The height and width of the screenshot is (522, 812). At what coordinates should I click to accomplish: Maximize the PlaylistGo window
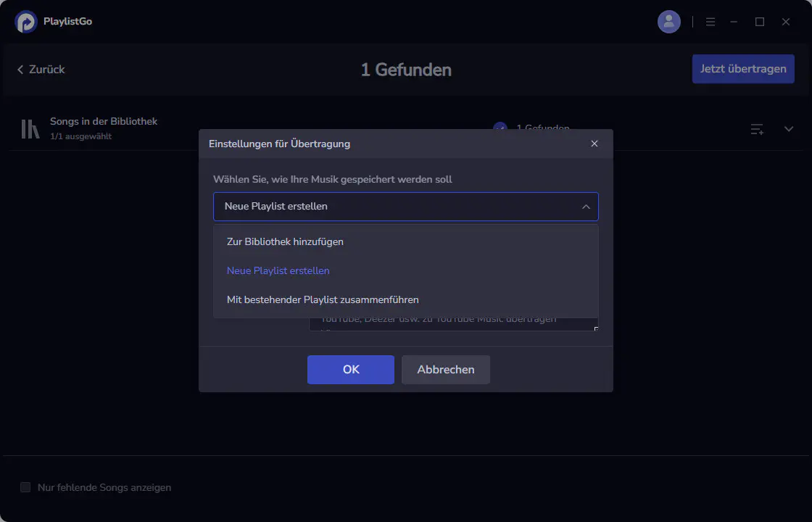[760, 22]
